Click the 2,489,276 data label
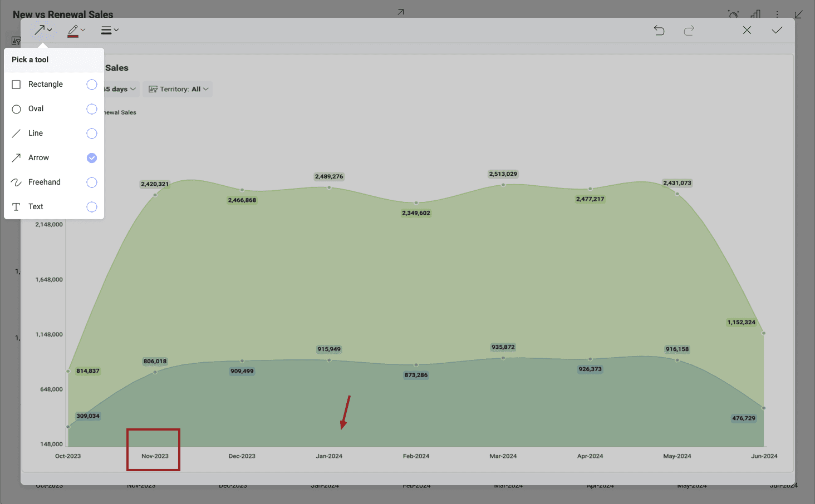The image size is (815, 504). (x=329, y=176)
